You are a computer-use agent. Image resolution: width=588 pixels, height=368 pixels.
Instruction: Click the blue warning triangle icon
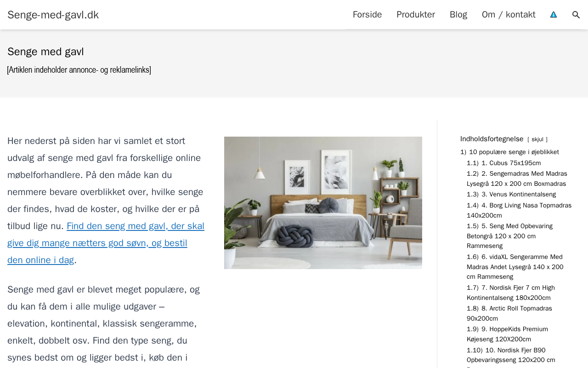click(x=554, y=15)
